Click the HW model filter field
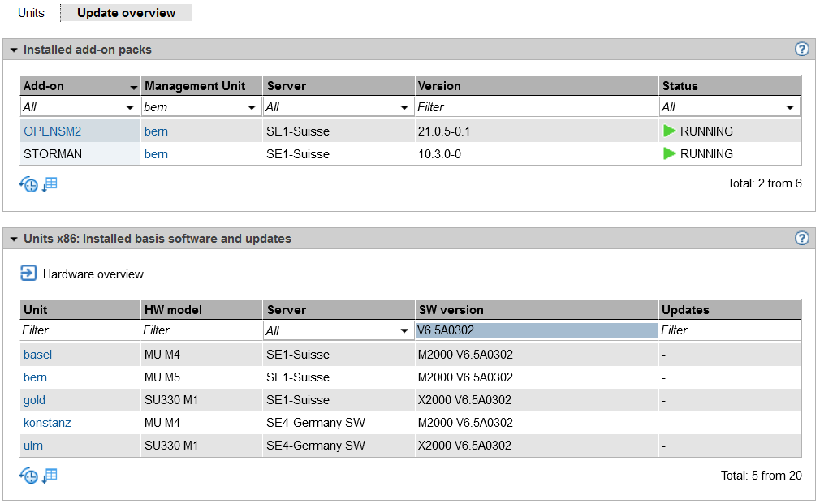The height and width of the screenshot is (504, 820). 201,330
